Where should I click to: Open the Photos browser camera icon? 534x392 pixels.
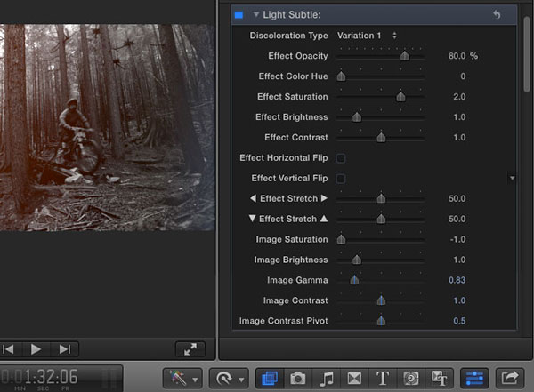click(297, 378)
